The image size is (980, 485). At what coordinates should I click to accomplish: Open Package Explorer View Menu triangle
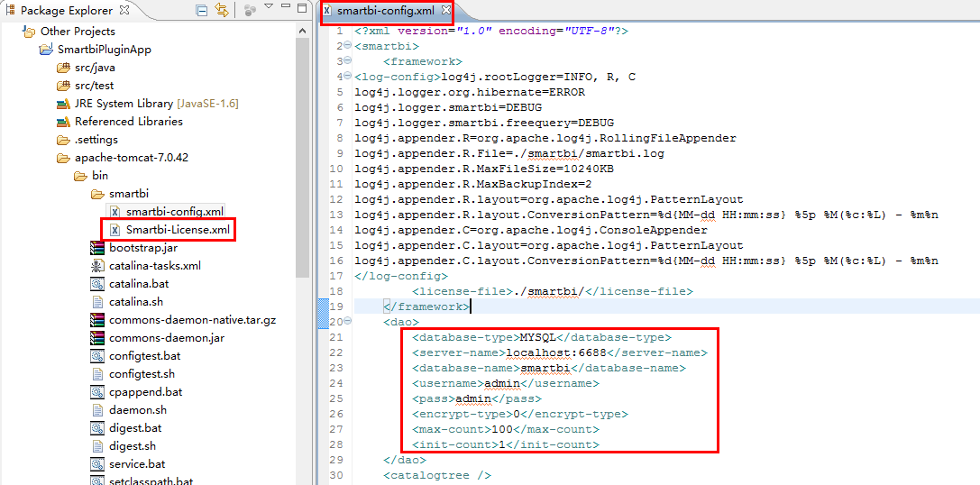pyautogui.click(x=269, y=7)
